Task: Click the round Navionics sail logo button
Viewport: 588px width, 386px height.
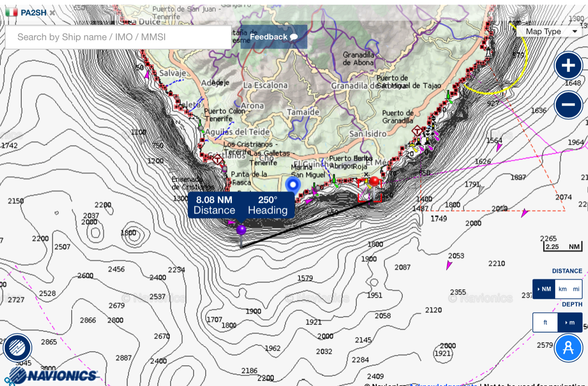Action: [17, 348]
